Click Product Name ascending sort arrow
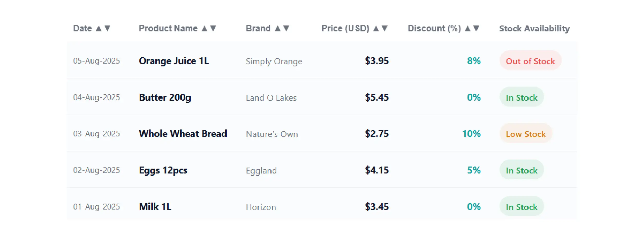Image resolution: width=644 pixels, height=235 pixels. tap(205, 28)
